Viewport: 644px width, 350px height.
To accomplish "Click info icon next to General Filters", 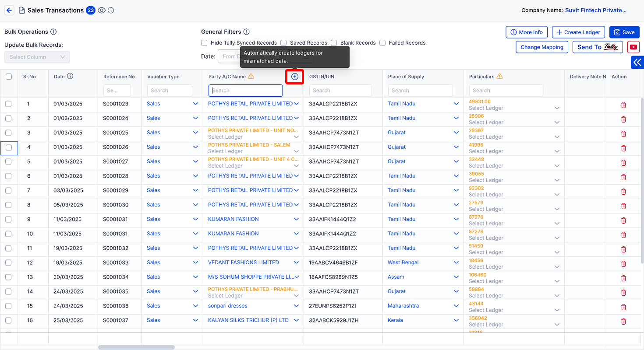I will [x=246, y=32].
